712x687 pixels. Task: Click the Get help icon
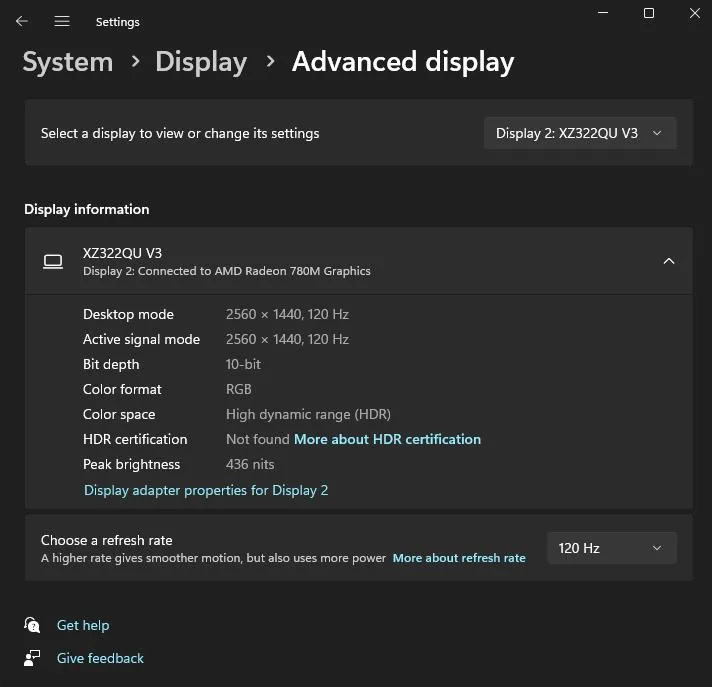coord(32,625)
